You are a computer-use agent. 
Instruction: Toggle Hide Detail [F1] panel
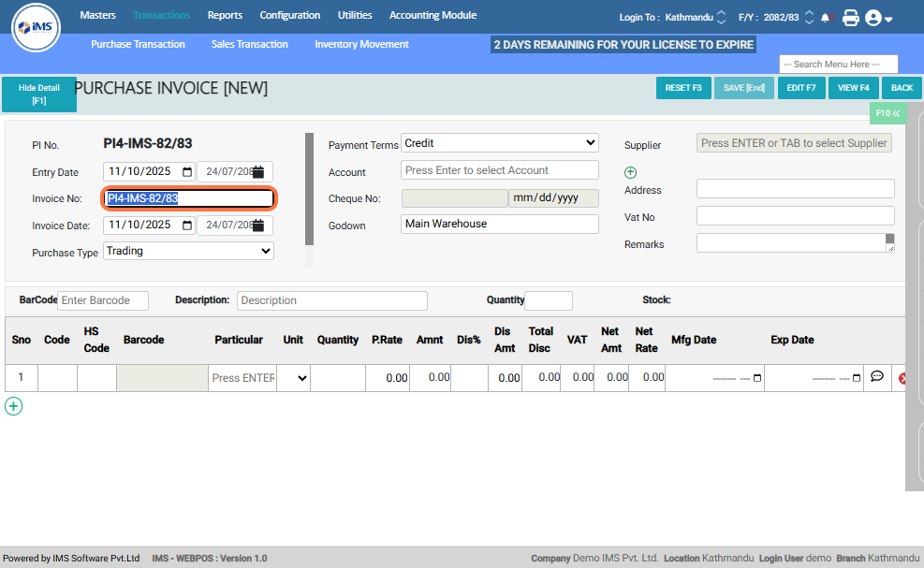[x=39, y=94]
